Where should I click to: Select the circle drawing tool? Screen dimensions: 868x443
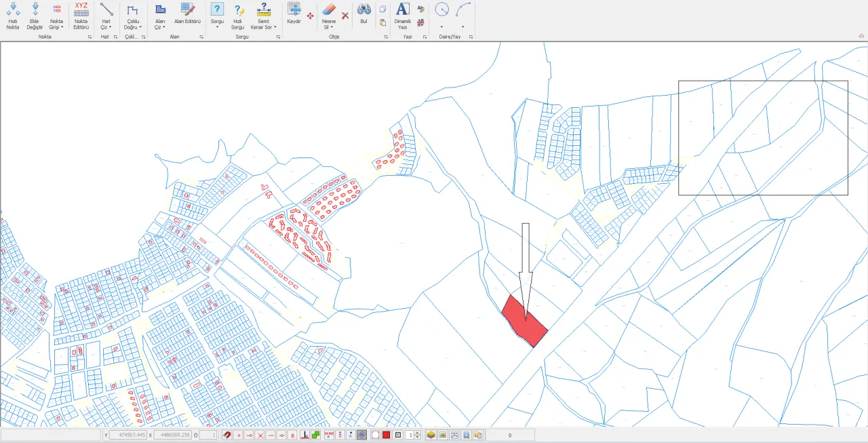442,9
